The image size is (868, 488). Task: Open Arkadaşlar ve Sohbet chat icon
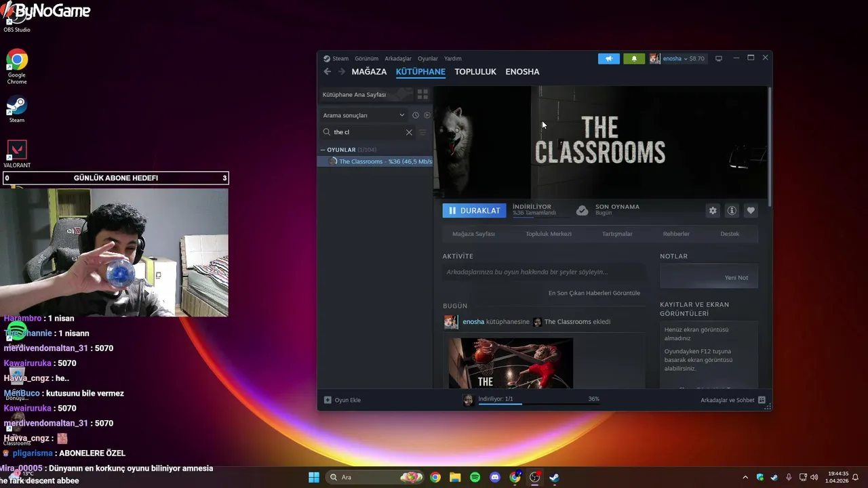tap(762, 400)
